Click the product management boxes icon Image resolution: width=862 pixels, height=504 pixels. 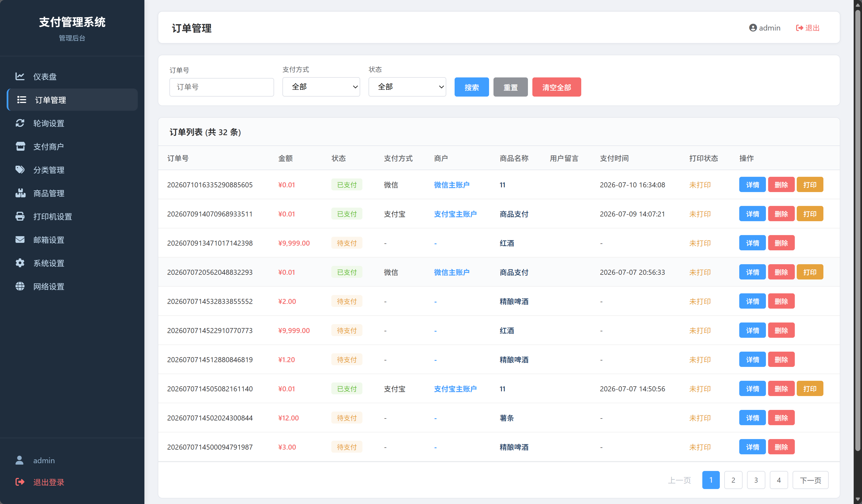tap(20, 193)
